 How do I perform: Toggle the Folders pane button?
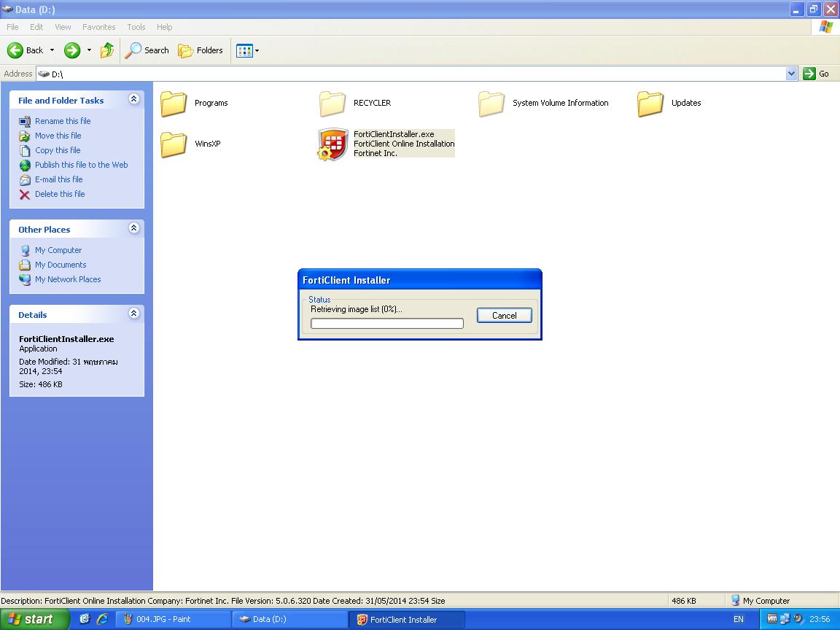[x=201, y=50]
